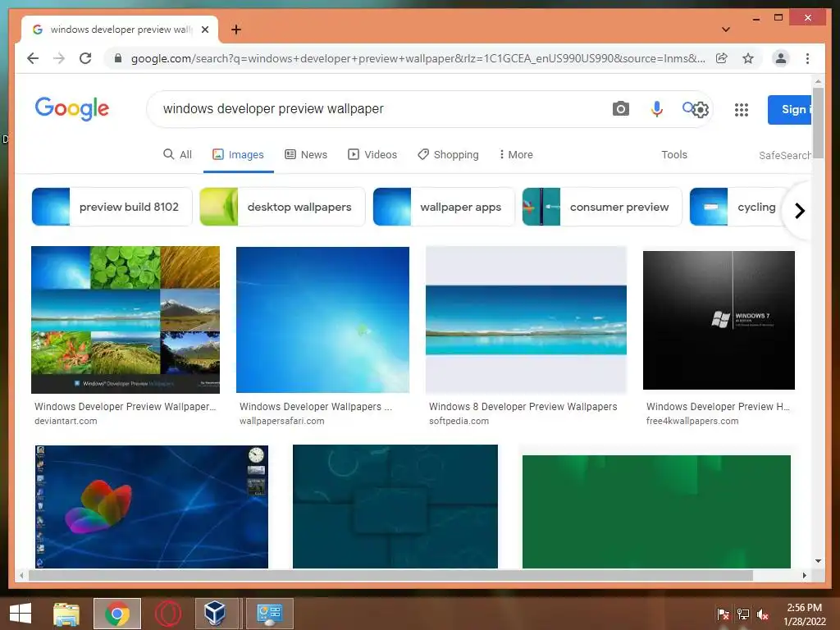840x630 pixels.
Task: Select the wallpaper apps chip
Action: [x=444, y=207]
